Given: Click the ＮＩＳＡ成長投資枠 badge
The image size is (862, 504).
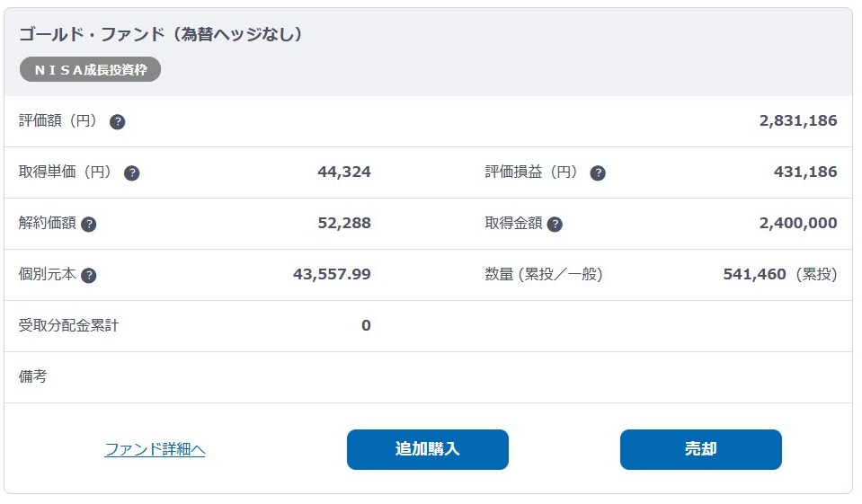Looking at the screenshot, I should click(x=90, y=69).
